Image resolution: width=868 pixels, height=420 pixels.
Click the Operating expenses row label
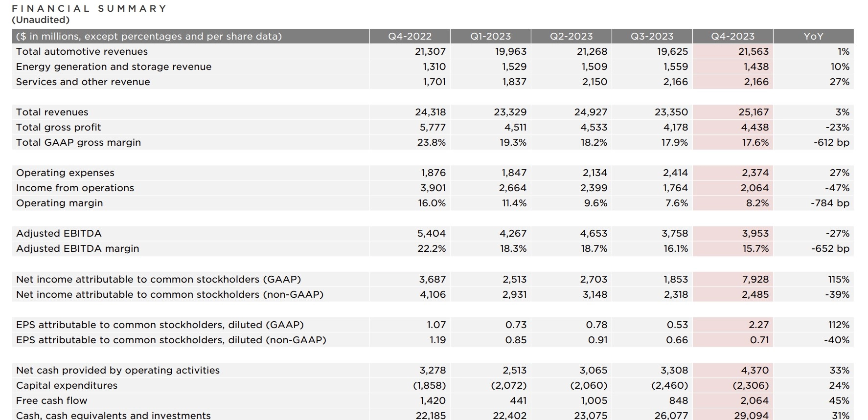point(65,173)
